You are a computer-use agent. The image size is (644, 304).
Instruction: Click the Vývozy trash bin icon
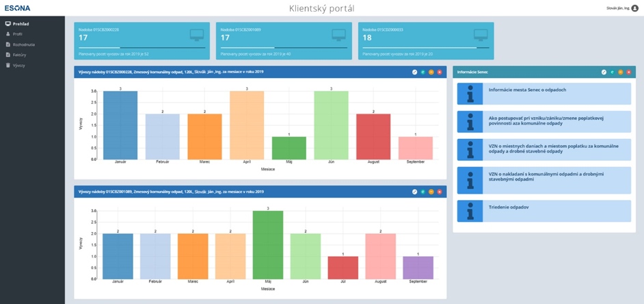8,65
